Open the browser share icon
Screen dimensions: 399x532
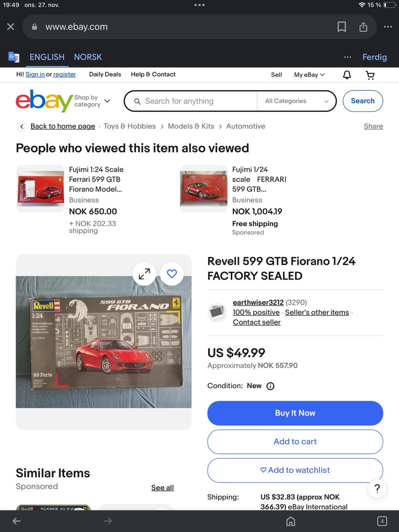363,27
